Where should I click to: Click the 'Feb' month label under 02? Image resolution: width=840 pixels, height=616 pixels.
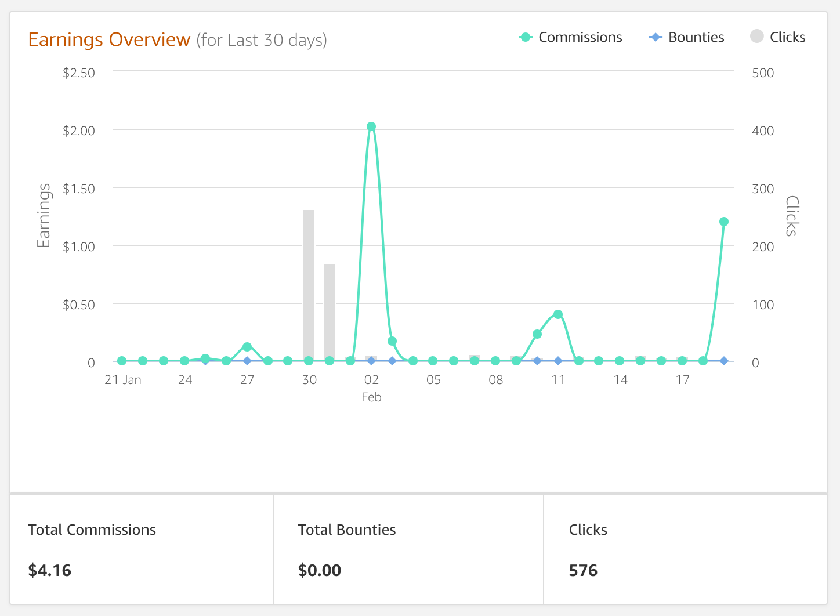[x=371, y=397]
